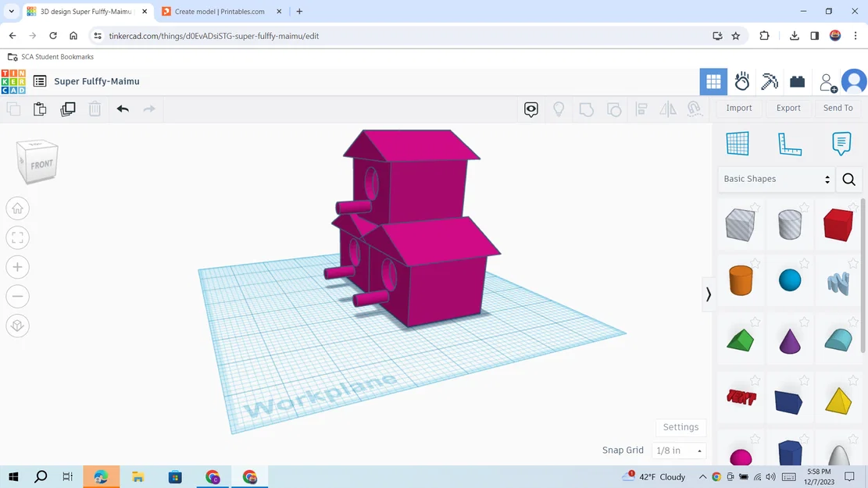This screenshot has width=868, height=488.
Task: Click Fit all in view button
Action: [x=17, y=238]
